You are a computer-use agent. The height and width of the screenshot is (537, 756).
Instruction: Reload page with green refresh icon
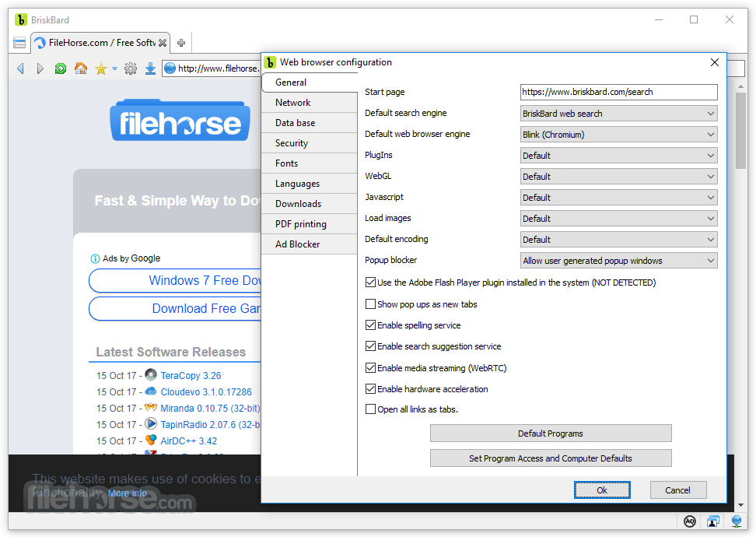coord(60,68)
